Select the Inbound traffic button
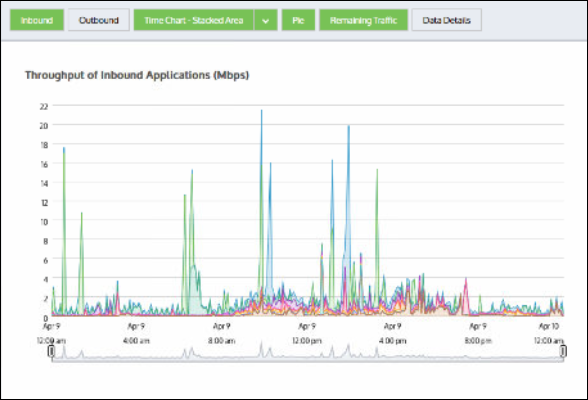Image resolution: width=588 pixels, height=400 pixels. 37,20
